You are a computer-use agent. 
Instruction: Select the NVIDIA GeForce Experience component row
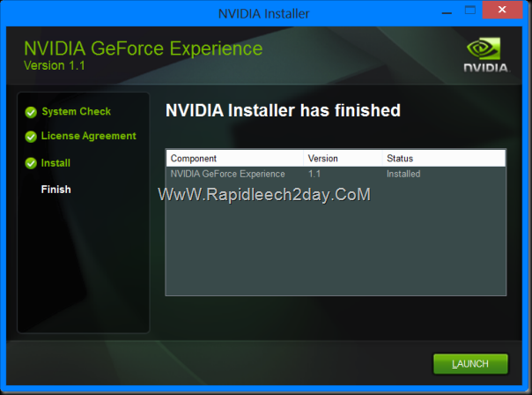click(336, 174)
